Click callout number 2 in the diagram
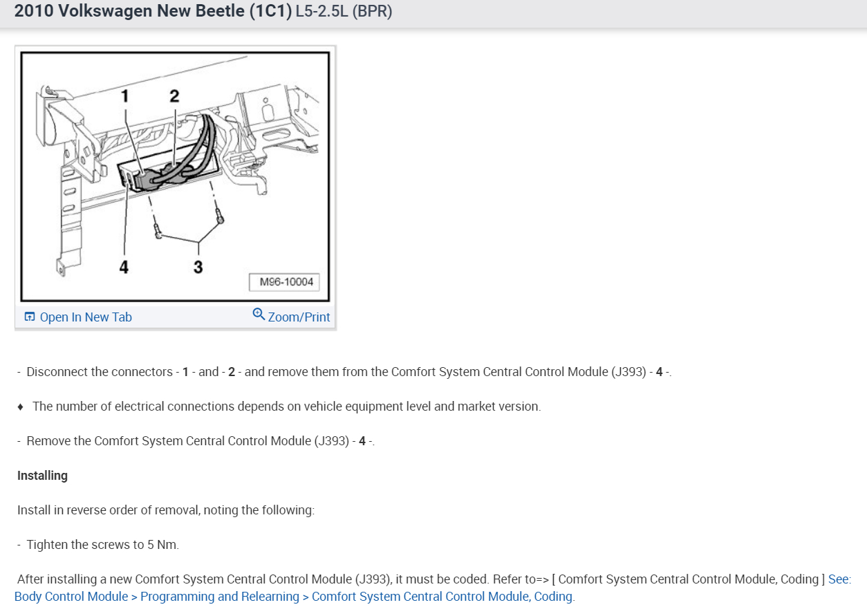This screenshot has width=867, height=616. coord(174,96)
